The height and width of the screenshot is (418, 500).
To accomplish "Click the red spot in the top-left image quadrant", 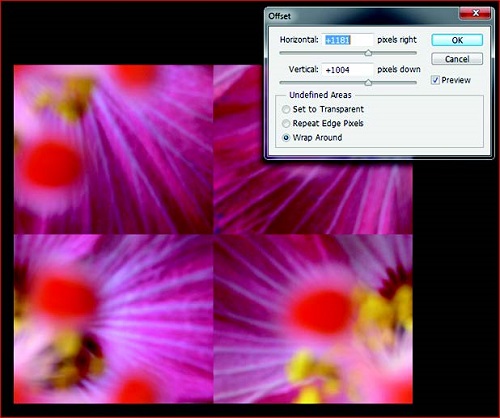I will [x=53, y=164].
